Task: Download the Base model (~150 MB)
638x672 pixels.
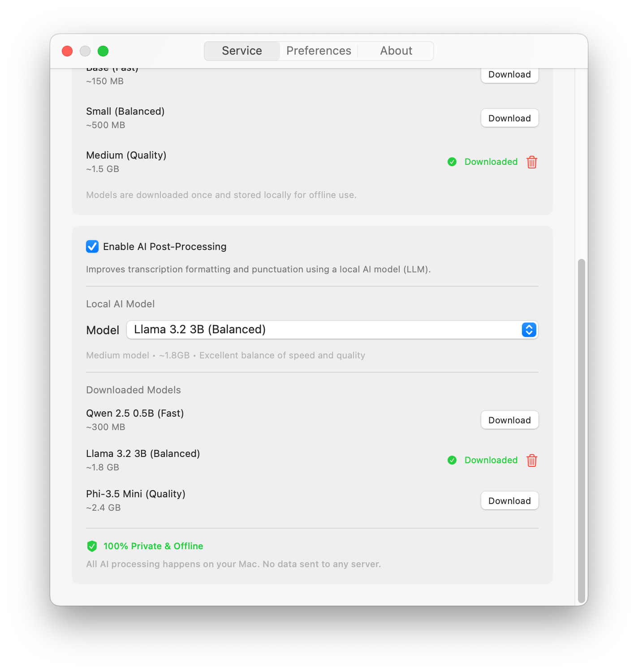Action: [509, 75]
